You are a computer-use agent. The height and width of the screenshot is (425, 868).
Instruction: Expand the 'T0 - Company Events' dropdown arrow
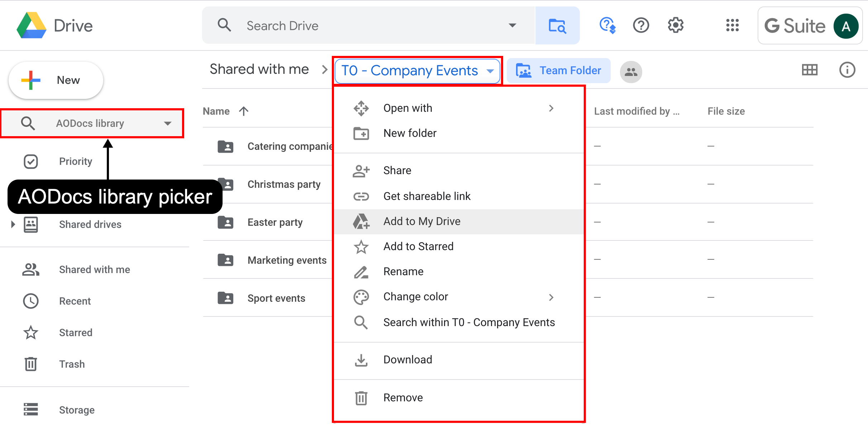click(490, 70)
